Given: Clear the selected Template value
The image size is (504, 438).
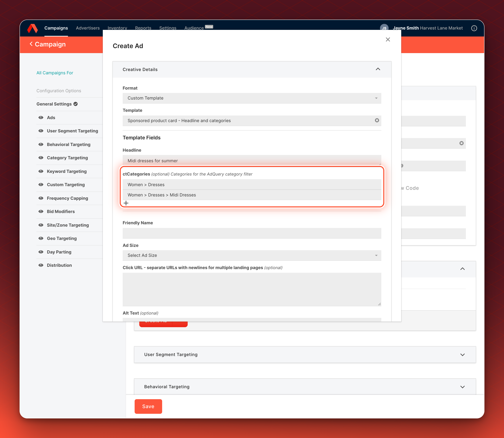Looking at the screenshot, I should tap(377, 120).
